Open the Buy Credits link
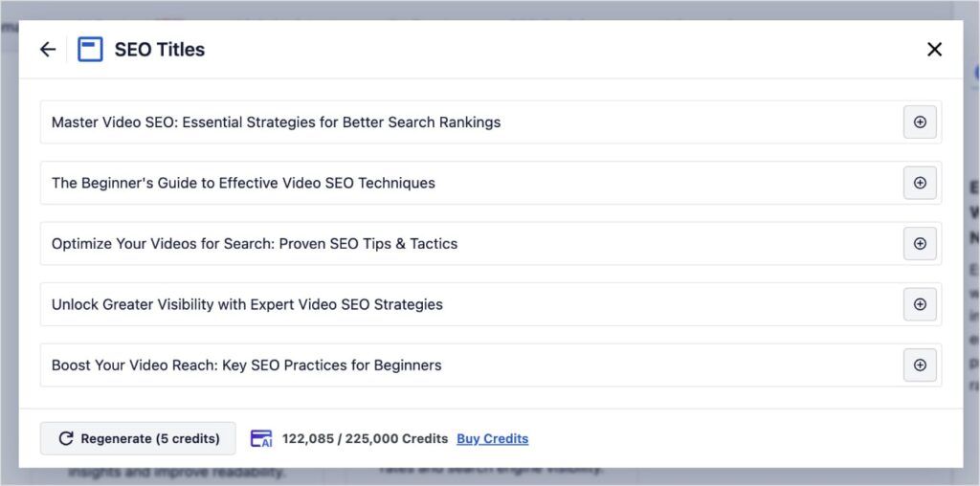Screen dimensions: 980x486 coord(492,438)
